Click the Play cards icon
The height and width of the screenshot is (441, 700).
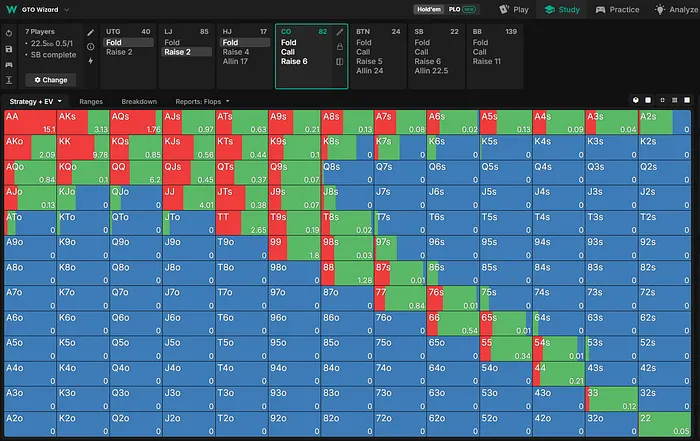pyautogui.click(x=504, y=9)
